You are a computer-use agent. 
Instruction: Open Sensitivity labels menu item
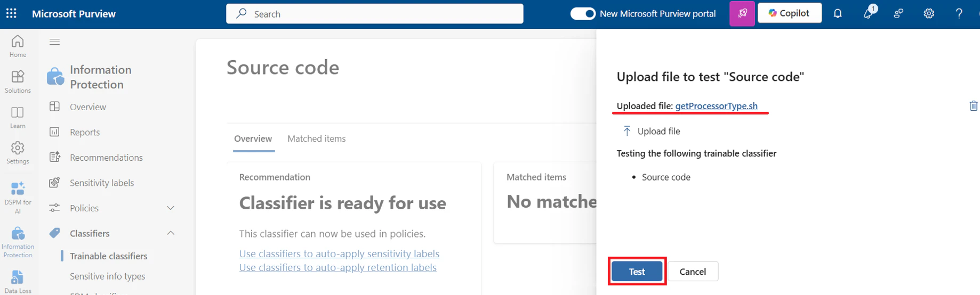tap(102, 183)
